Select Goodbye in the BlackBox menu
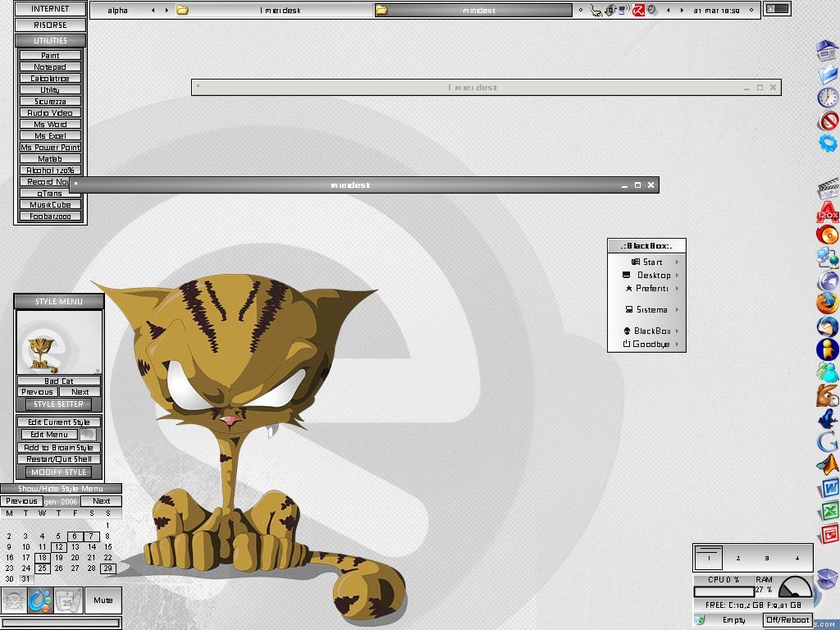 pyautogui.click(x=646, y=344)
